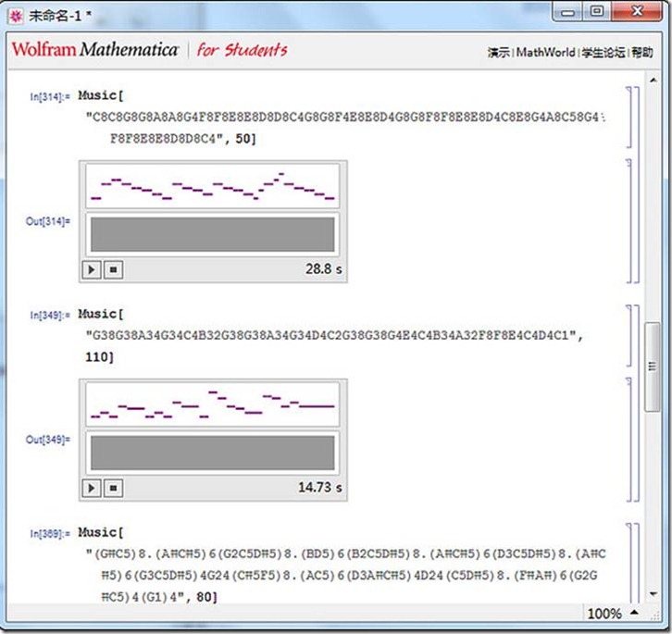Viewport: 672px width, 634px height.
Task: Click the In[314] Music code string
Action: 345,128
